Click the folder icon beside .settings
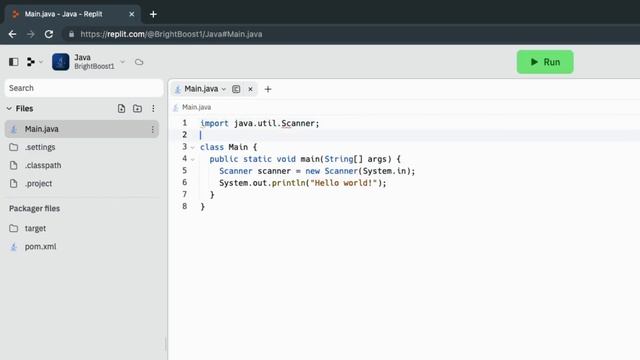The height and width of the screenshot is (360, 640). tap(13, 147)
